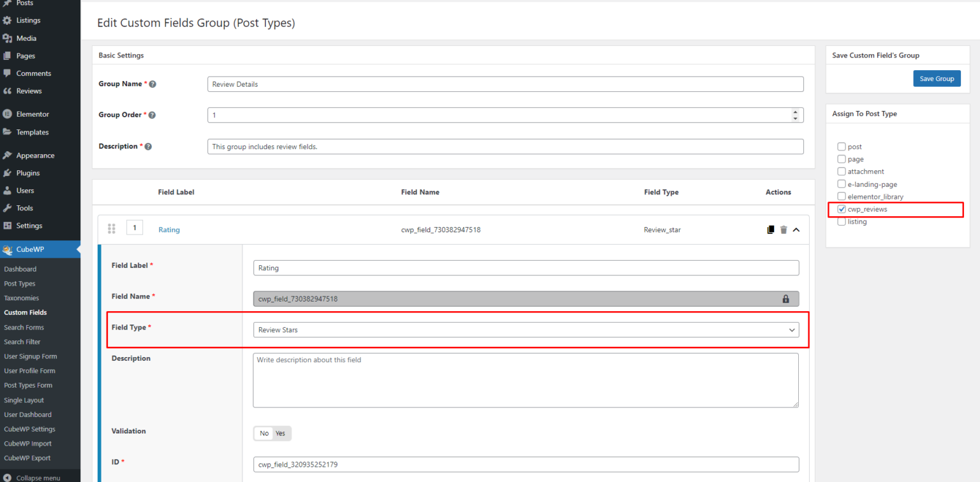Image resolution: width=980 pixels, height=482 pixels.
Task: Duplicate the Rating field via copy icon
Action: point(770,229)
